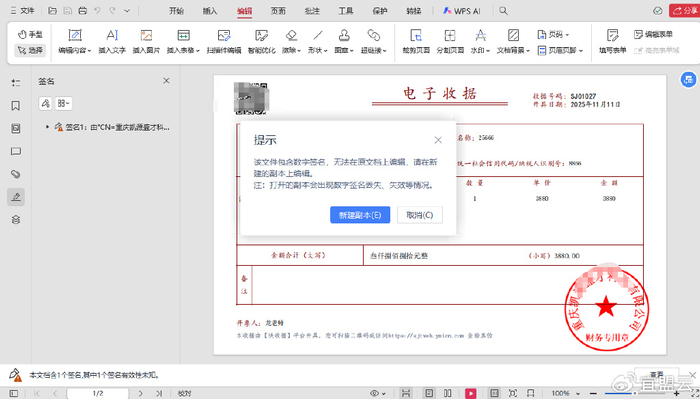The image size is (700, 399).
Task: Open the Comments sidebar icon
Action: pos(16,151)
